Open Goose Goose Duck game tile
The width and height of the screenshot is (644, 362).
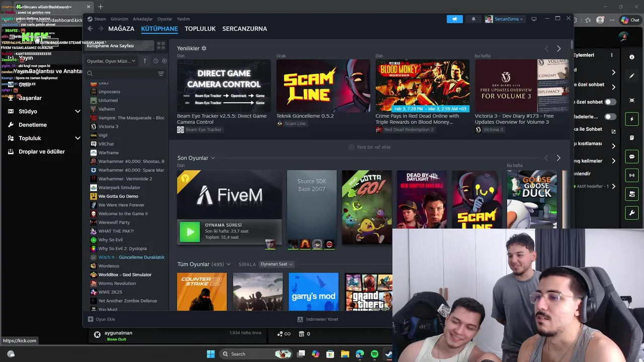click(x=532, y=200)
